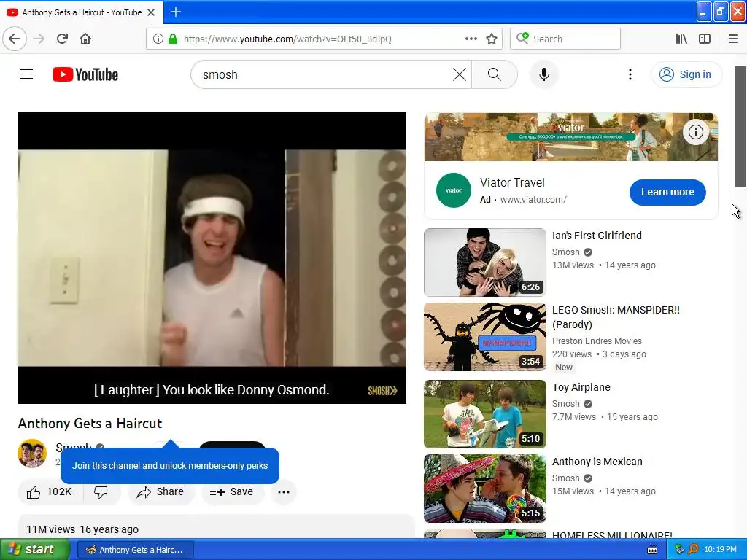Click Smosh channel under Anthony is Mexican
Viewport: 747px width, 560px height.
point(566,478)
